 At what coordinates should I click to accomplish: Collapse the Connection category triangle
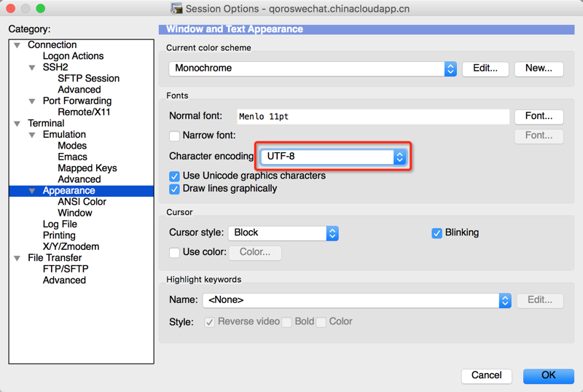tap(17, 45)
